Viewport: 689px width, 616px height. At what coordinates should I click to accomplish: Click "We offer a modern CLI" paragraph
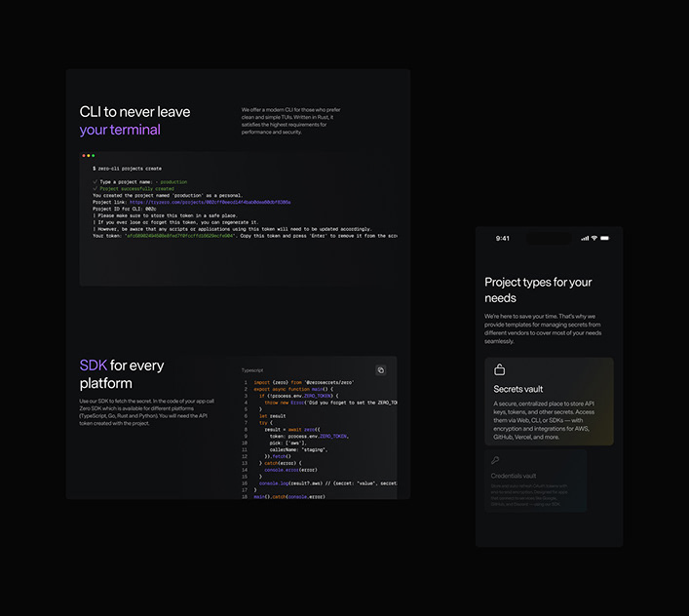[x=290, y=121]
